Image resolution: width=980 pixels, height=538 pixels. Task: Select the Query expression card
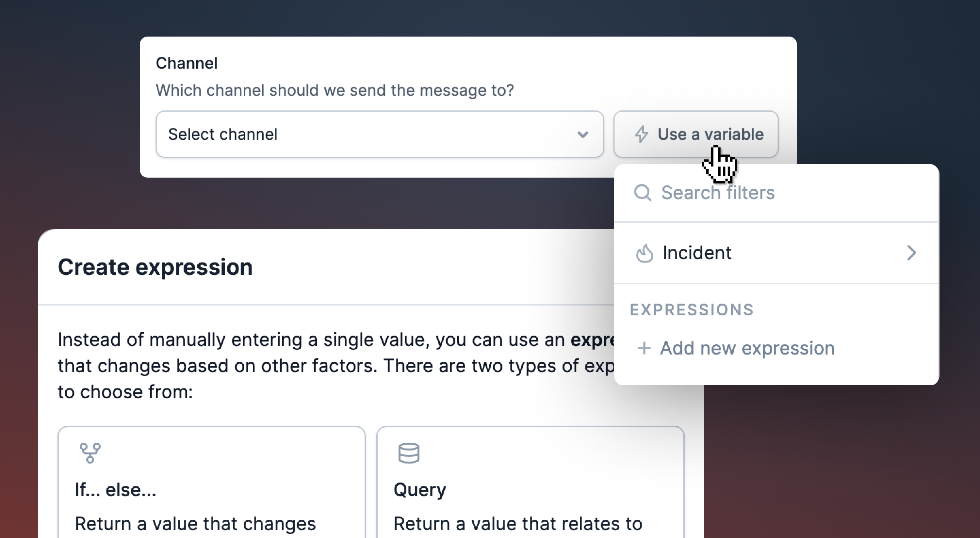click(x=530, y=482)
